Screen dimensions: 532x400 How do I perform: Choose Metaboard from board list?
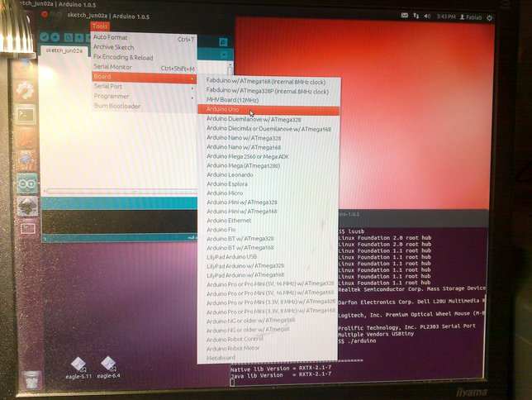(x=268, y=358)
